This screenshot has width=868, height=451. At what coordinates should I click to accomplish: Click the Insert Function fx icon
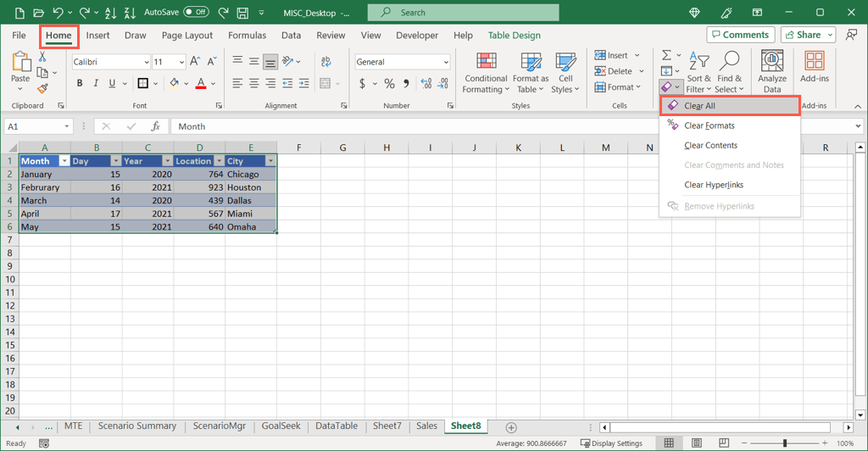pos(156,126)
